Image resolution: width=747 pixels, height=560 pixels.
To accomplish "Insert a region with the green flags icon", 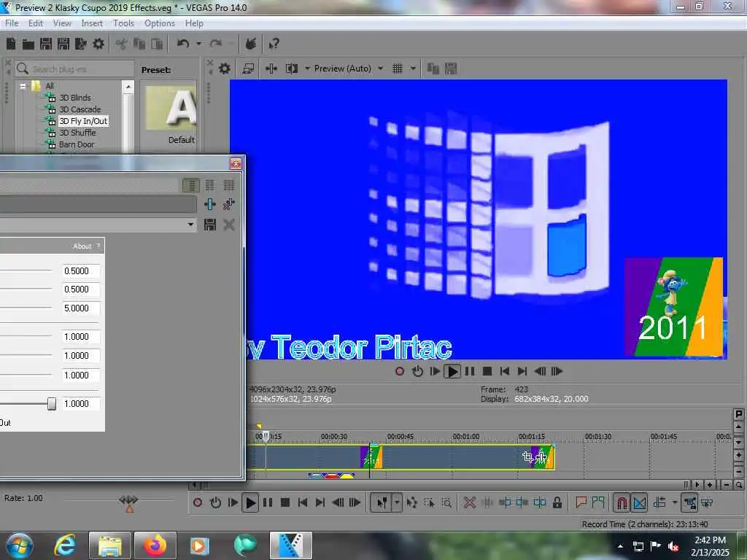I will [x=598, y=502].
